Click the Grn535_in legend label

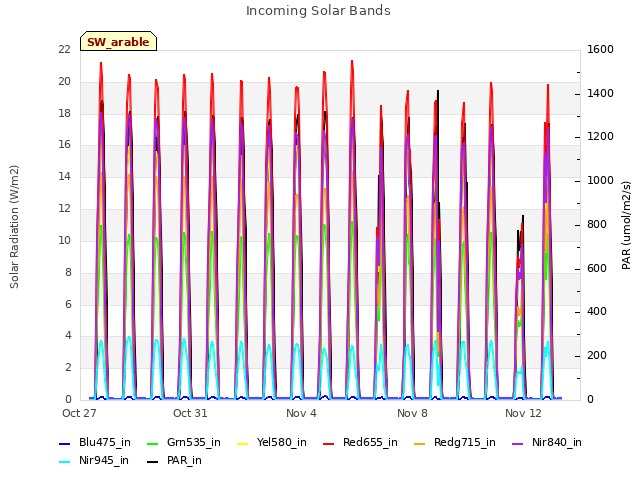click(194, 442)
